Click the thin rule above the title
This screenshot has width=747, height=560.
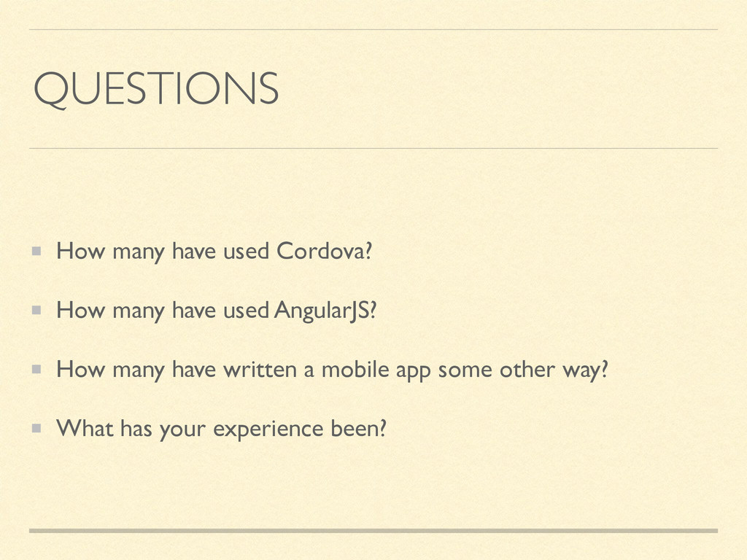tap(373, 29)
